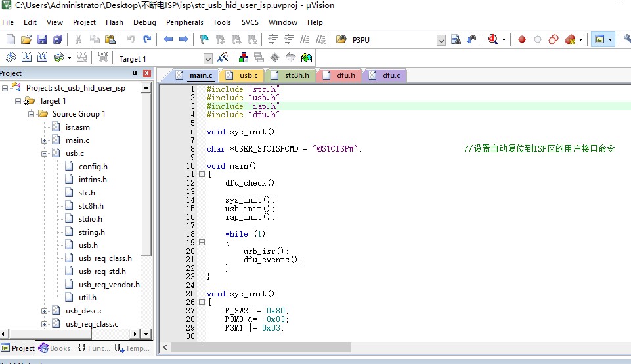
Task: Open the Debug menu
Action: coord(144,22)
